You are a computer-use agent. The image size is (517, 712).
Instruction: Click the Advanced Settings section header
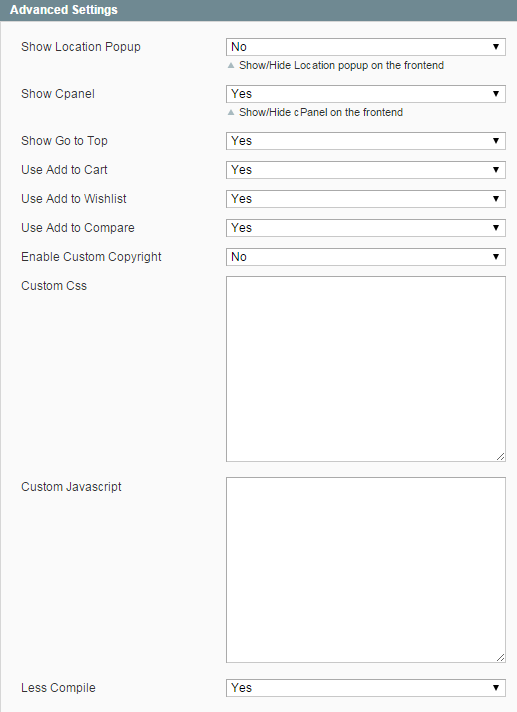[258, 10]
